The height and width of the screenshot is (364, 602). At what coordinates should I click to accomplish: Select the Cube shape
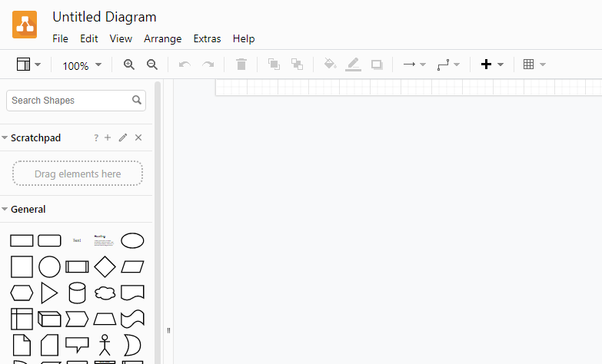pos(49,319)
